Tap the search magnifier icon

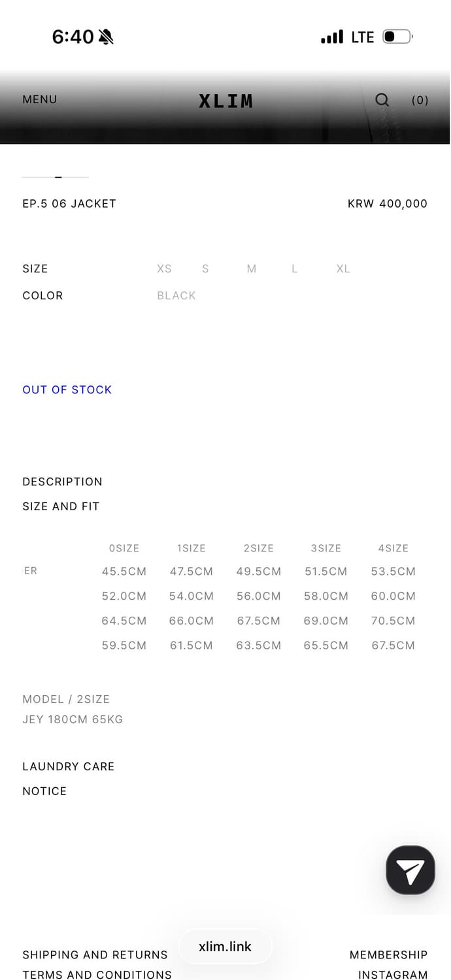382,99
